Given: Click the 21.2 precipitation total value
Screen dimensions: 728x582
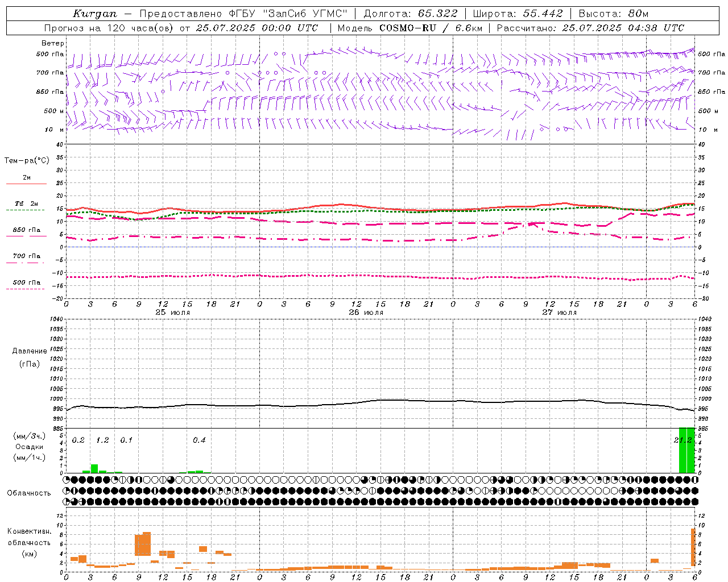Looking at the screenshot, I should click(x=683, y=440).
